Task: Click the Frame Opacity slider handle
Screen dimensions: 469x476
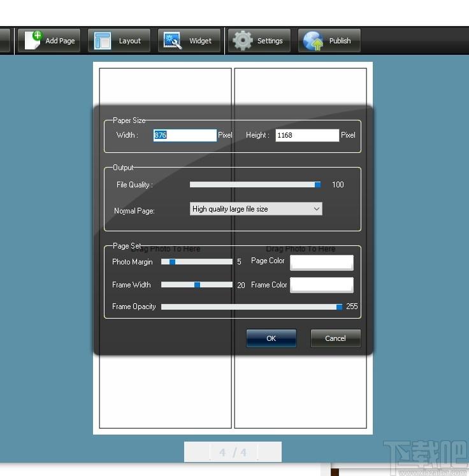Action: 340,307
